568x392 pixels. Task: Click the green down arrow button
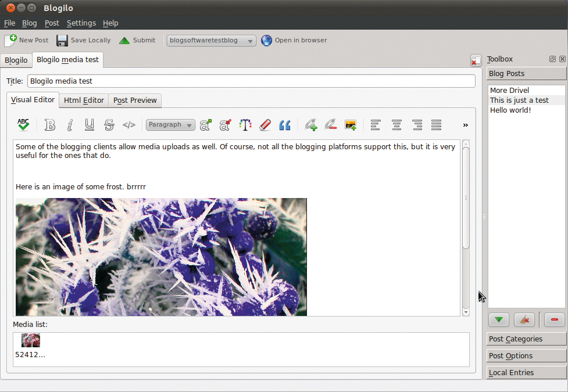tap(499, 319)
